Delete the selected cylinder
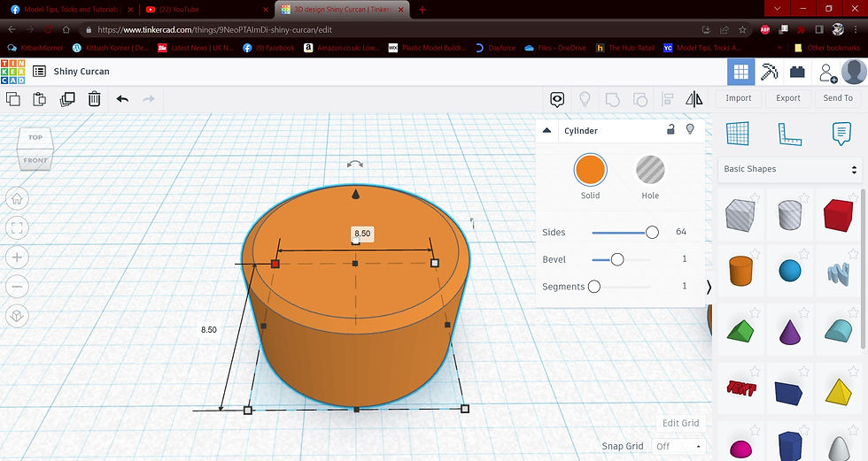868x461 pixels. [x=95, y=99]
